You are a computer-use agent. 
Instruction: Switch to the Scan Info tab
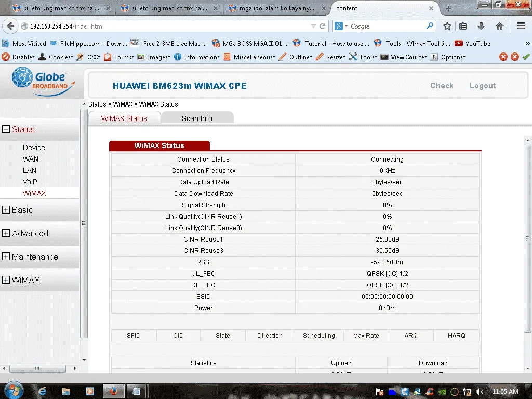tap(197, 118)
